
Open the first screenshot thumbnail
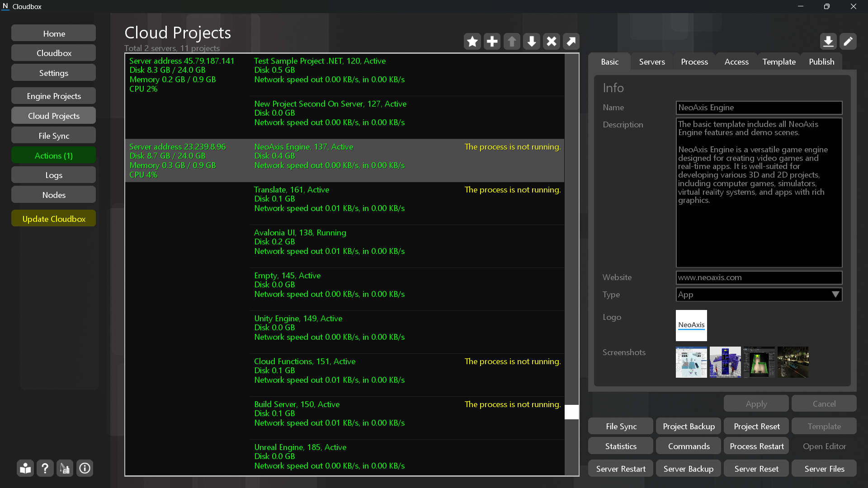point(691,362)
